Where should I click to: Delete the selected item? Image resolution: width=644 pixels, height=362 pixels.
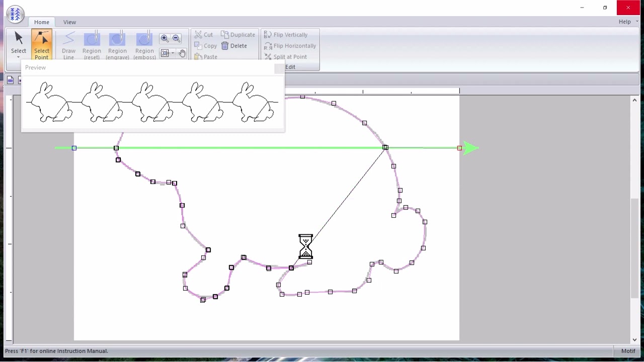[x=234, y=46]
